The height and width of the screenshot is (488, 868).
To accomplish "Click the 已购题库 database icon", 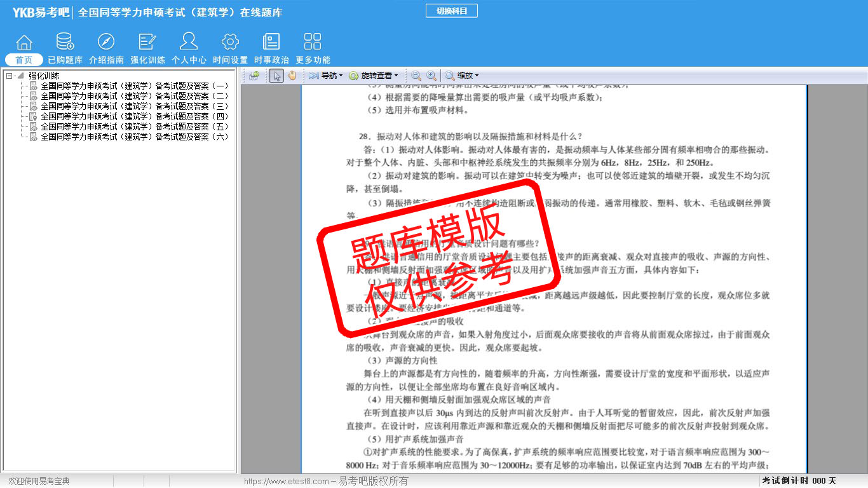I will coord(65,42).
